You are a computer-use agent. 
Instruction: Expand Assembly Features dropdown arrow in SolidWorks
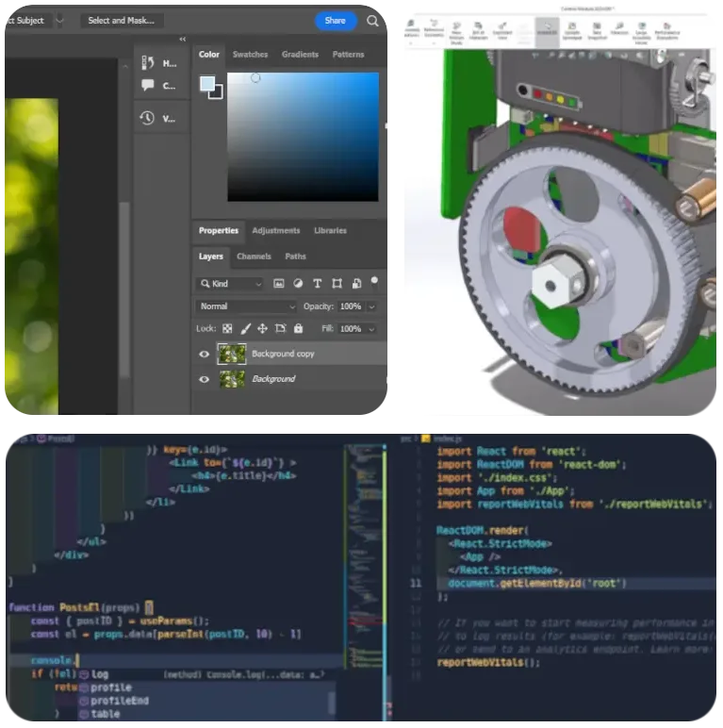[411, 42]
